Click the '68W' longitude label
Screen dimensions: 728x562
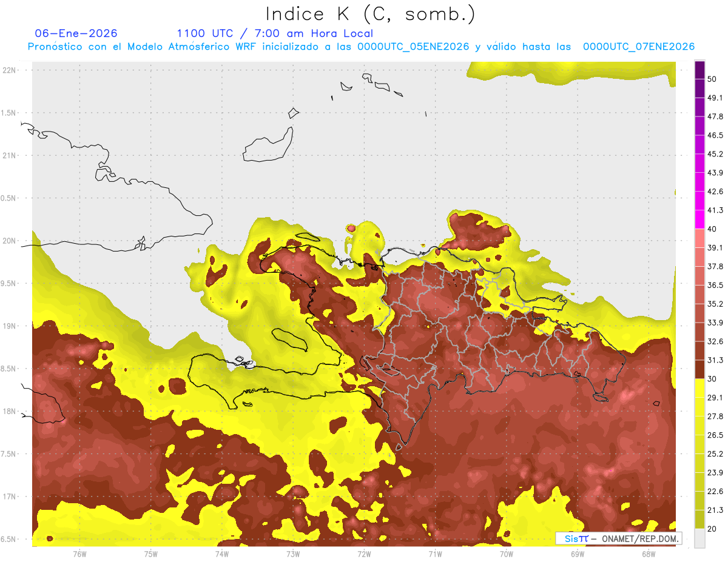[649, 554]
